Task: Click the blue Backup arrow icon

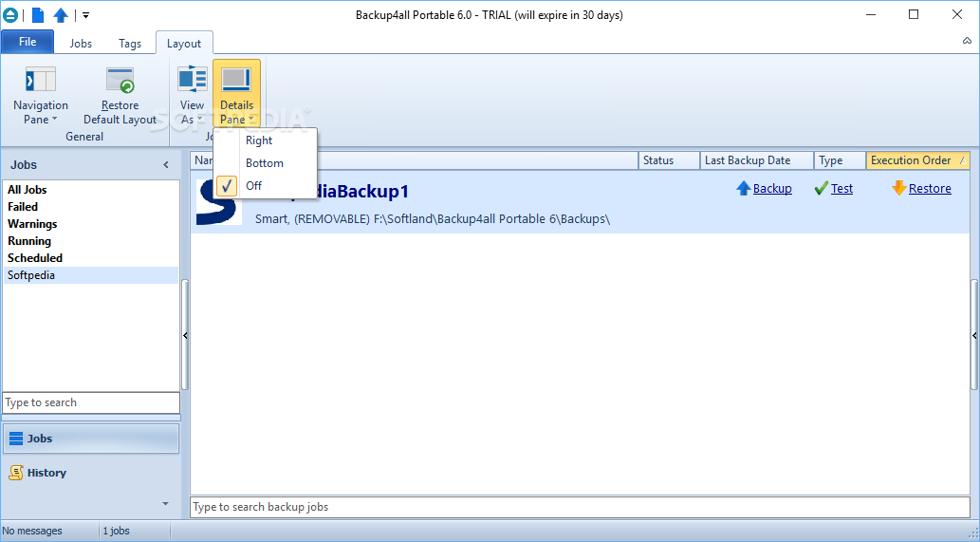Action: point(743,188)
